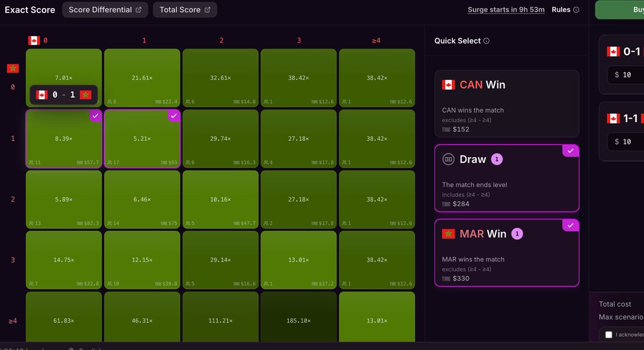Click the Total cost label
Screen dimensions: 644x350
point(615,304)
